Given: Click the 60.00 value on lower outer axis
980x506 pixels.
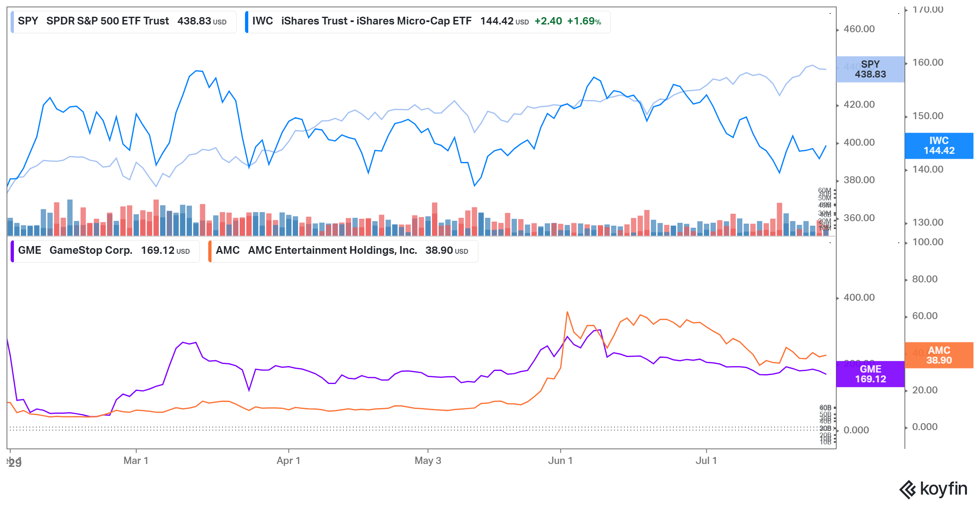Looking at the screenshot, I should point(925,316).
